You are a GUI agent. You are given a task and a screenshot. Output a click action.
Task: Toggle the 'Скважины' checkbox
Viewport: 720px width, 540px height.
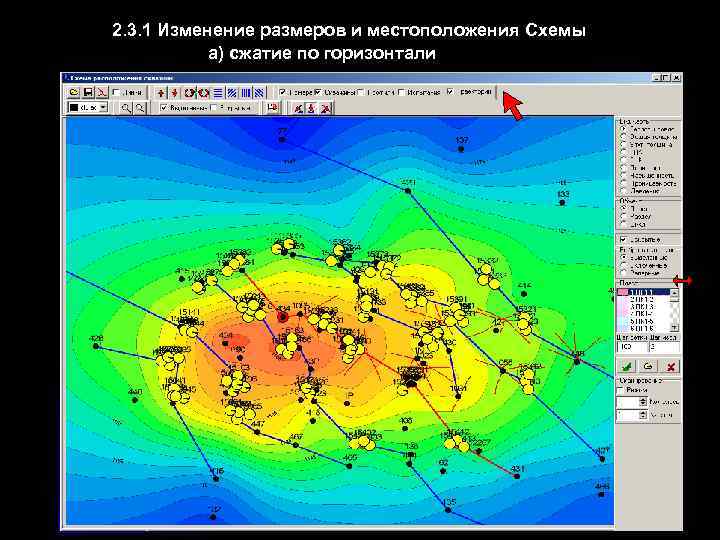pyautogui.click(x=318, y=92)
